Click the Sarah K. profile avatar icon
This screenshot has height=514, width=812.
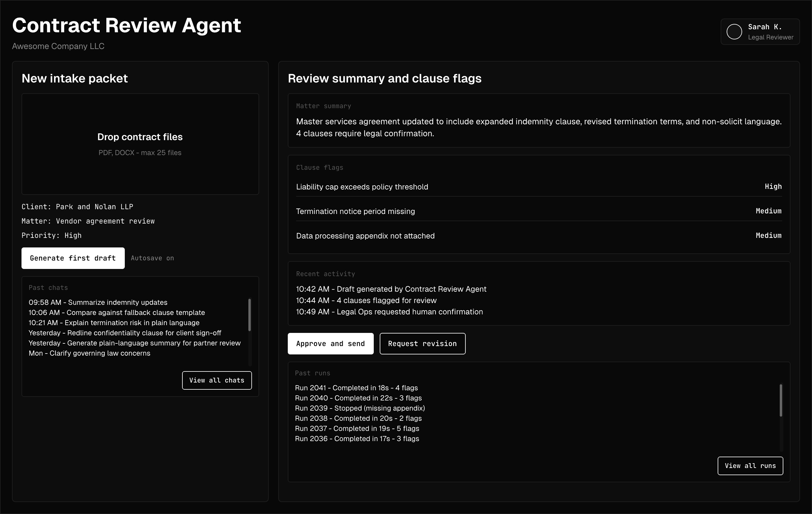pos(735,31)
